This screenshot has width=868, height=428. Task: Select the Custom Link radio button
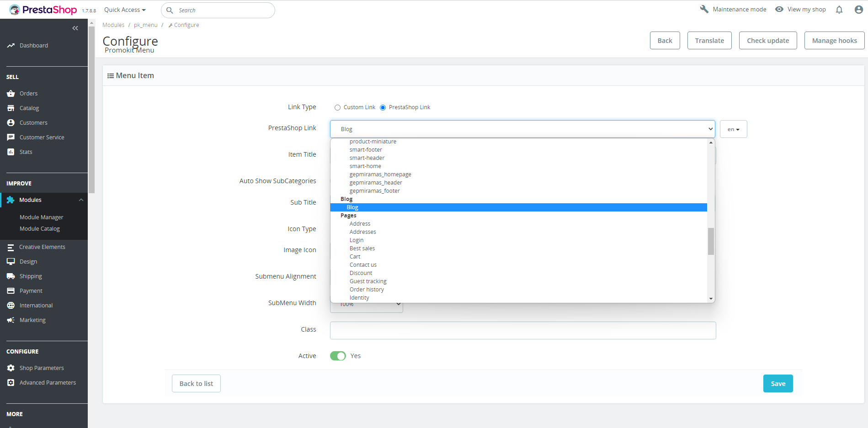337,108
